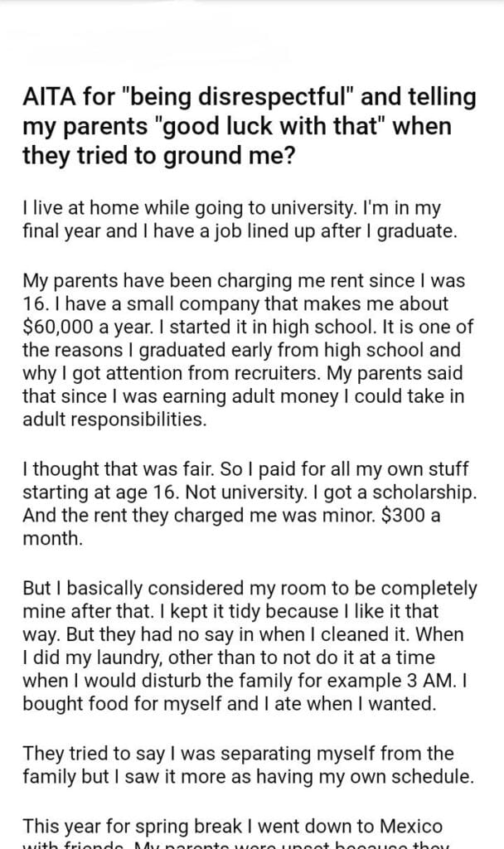This screenshot has width=504, height=849.
Task: Click the word "AITA" in the title
Action: pos(46,99)
